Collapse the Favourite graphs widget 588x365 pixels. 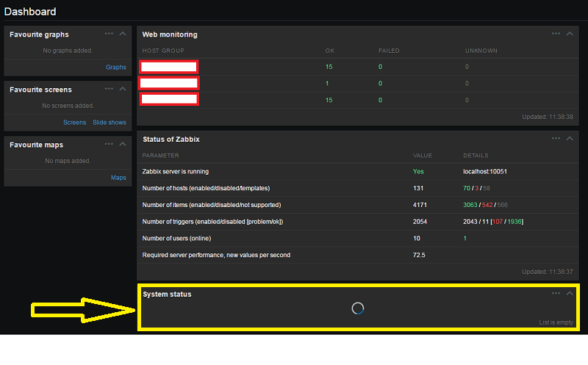click(x=122, y=33)
